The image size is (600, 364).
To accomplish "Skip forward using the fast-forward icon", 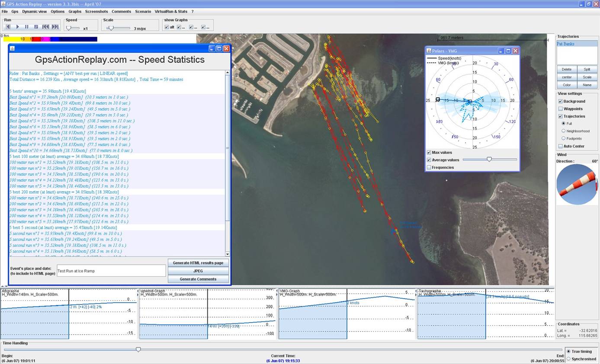I will pyautogui.click(x=55, y=27).
